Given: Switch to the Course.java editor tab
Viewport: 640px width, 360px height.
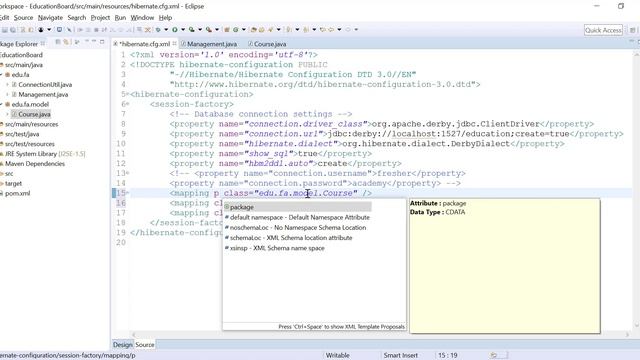Looking at the screenshot, I should [267, 44].
